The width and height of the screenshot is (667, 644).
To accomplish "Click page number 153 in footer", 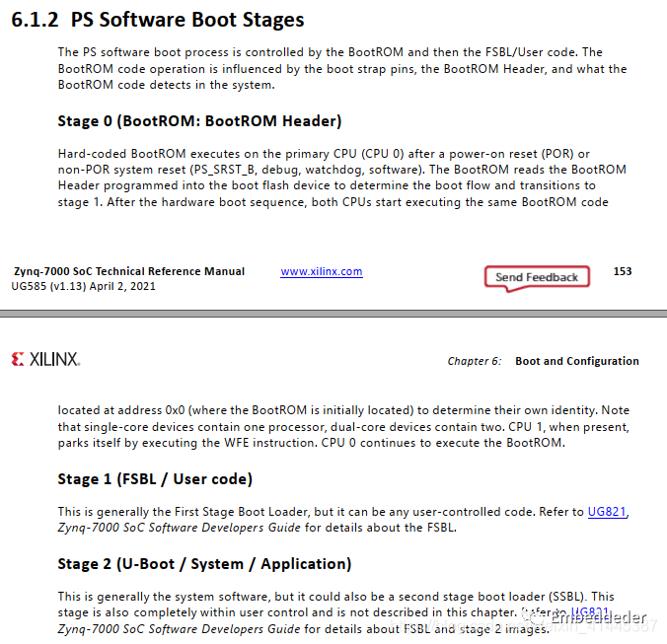I will click(623, 271).
